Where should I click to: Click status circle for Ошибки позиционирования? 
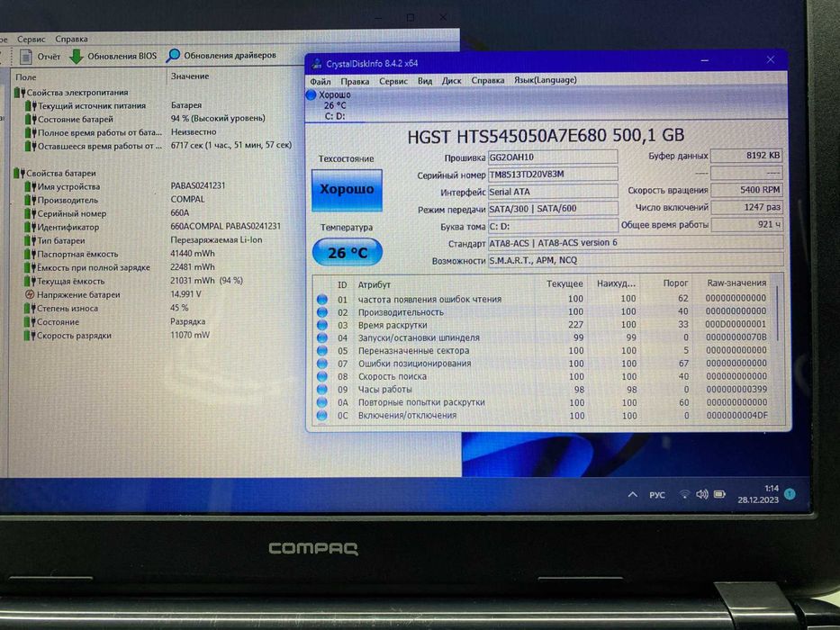click(x=322, y=364)
